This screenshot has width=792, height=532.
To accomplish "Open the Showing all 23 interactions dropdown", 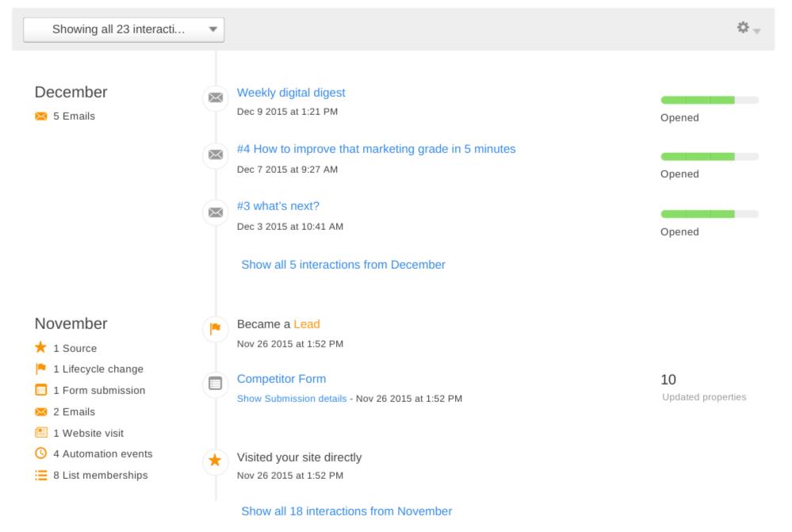I will point(124,29).
